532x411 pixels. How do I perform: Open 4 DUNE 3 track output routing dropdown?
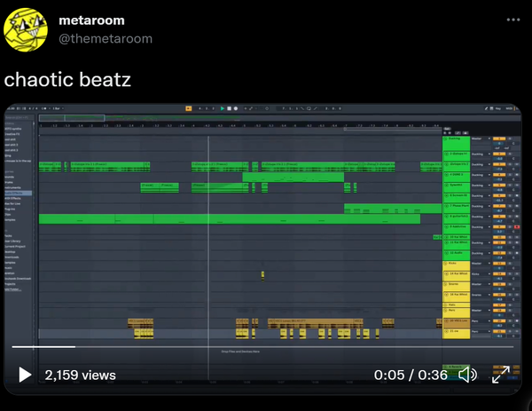[x=481, y=175]
